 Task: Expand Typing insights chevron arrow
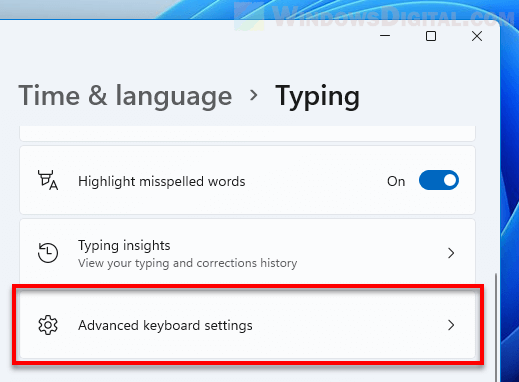[451, 253]
